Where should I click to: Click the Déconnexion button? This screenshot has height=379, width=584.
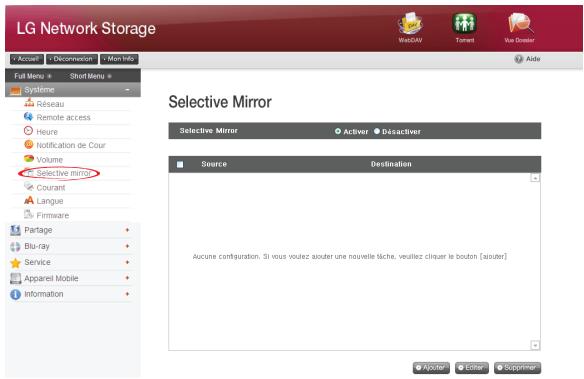click(72, 59)
